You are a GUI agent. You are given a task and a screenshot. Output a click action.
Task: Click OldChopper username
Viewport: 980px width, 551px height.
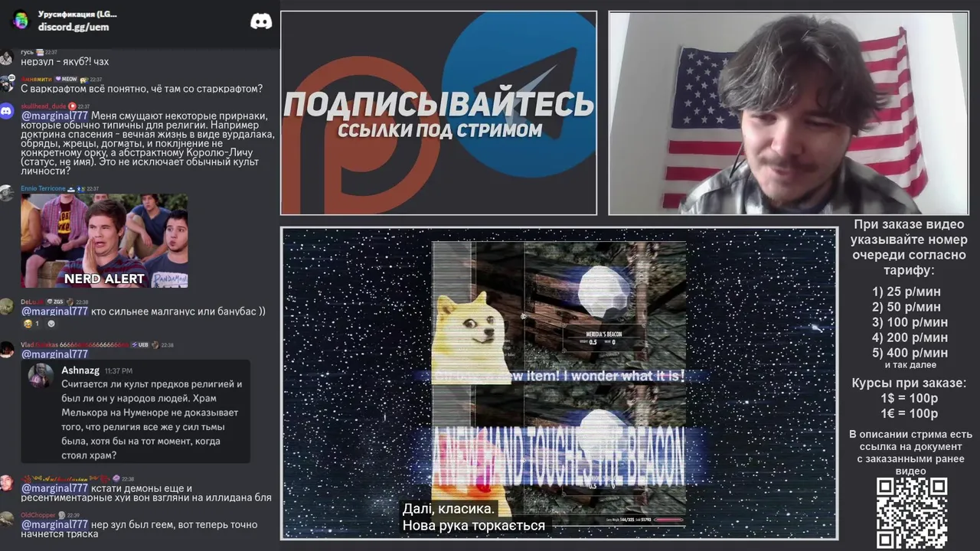(x=38, y=515)
